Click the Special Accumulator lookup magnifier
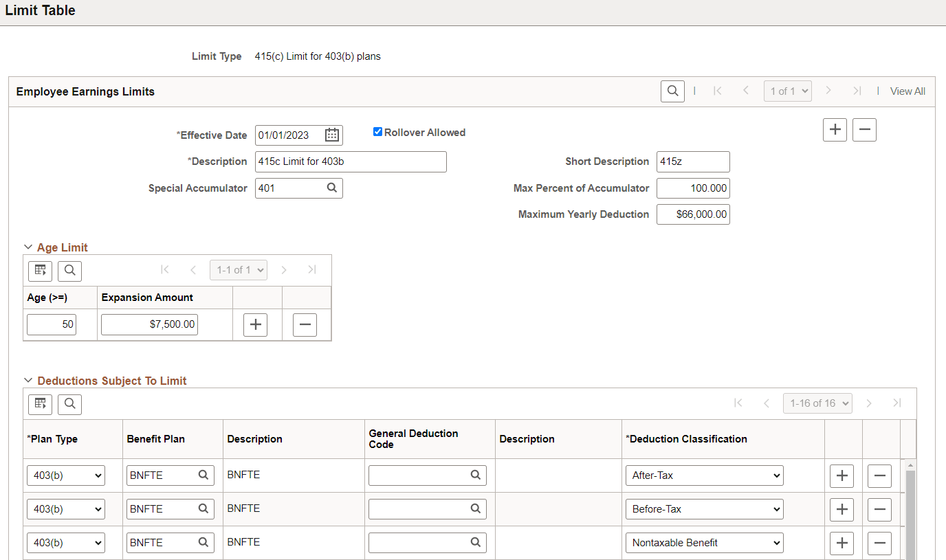 click(331, 188)
